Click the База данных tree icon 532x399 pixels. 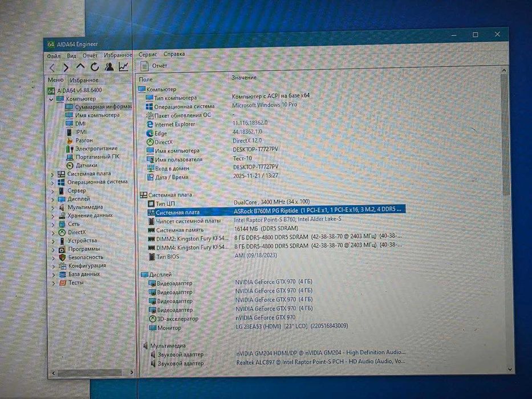[x=62, y=274]
